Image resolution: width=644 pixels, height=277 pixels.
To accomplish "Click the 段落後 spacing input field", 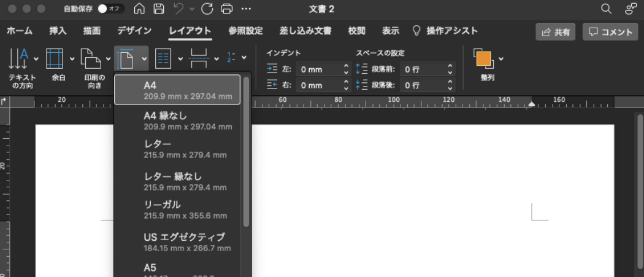I will click(x=423, y=85).
